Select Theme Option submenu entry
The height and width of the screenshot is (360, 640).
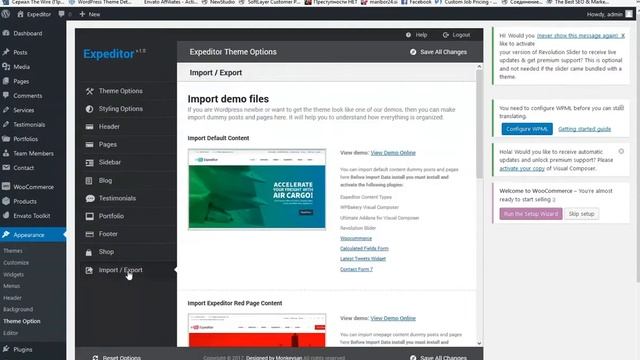point(22,321)
